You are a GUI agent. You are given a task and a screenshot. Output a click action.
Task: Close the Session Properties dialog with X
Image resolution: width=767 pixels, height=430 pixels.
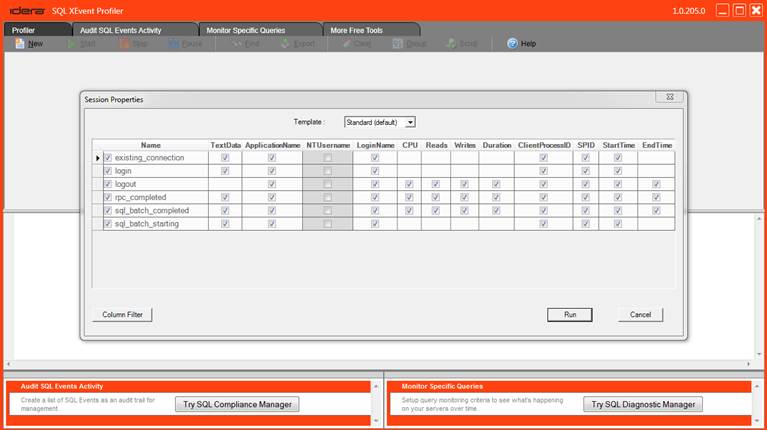pyautogui.click(x=670, y=97)
